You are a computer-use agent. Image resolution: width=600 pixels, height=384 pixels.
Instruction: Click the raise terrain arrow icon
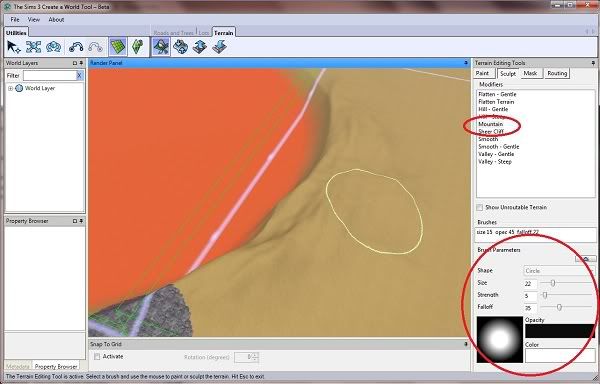click(x=200, y=47)
